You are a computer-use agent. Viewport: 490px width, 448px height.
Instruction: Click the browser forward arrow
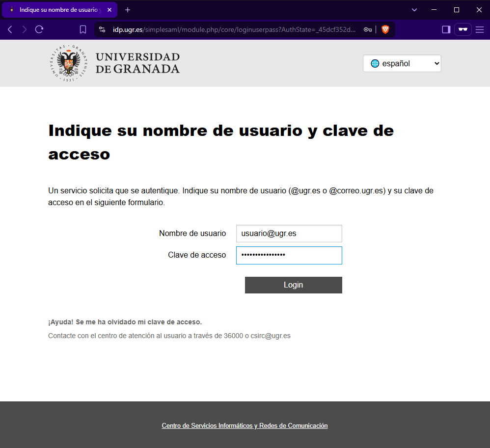point(25,29)
